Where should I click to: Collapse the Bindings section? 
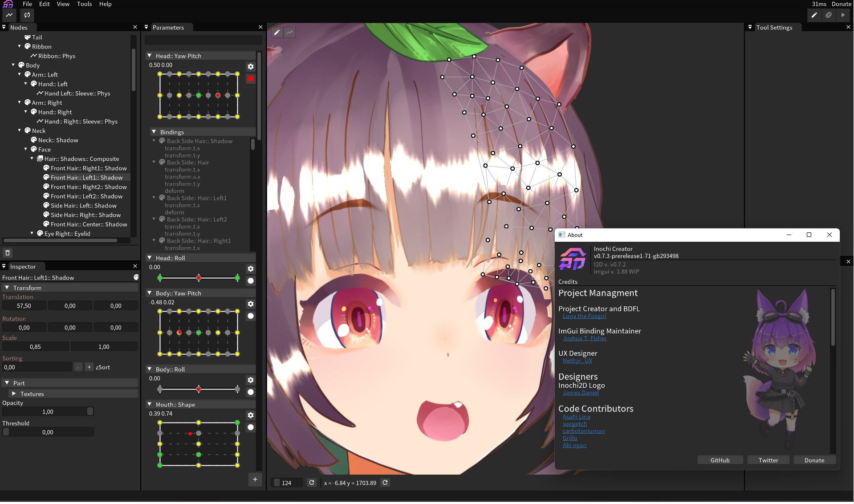154,132
